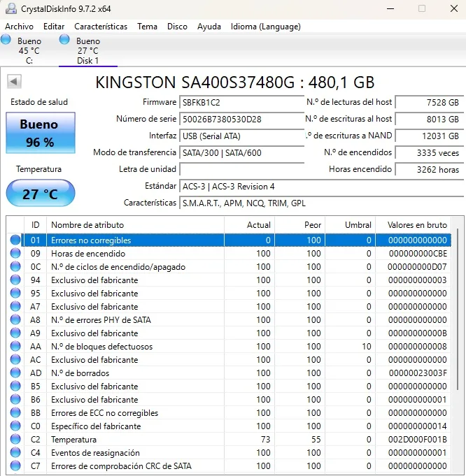Image resolution: width=466 pixels, height=476 pixels.
Task: Open the Características menu
Action: point(101,27)
